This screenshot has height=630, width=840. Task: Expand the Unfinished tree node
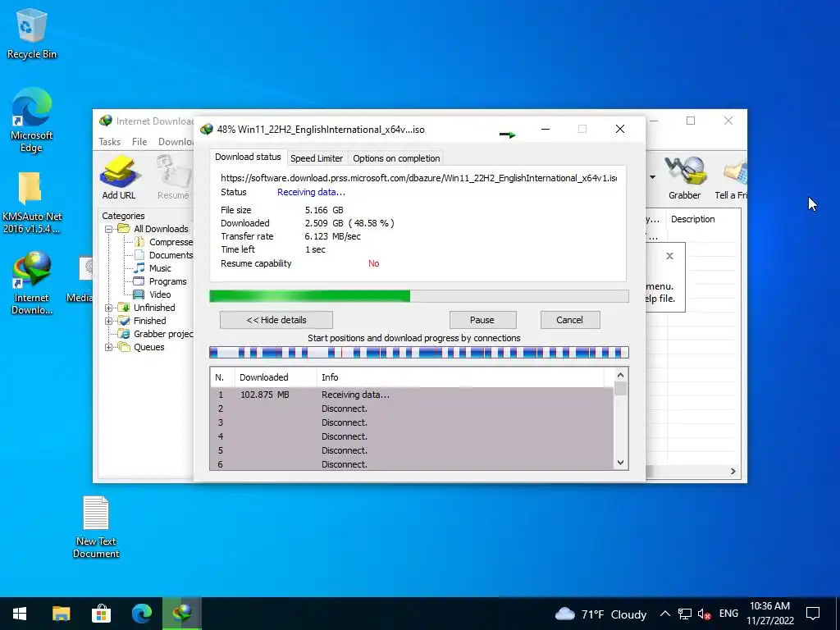point(108,308)
